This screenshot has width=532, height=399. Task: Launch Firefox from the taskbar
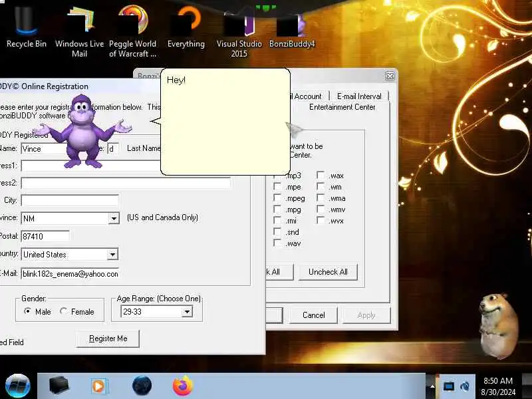182,386
